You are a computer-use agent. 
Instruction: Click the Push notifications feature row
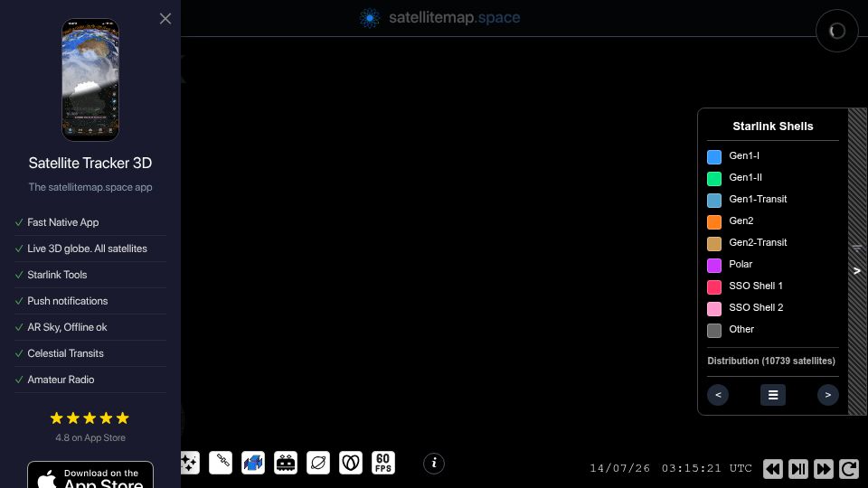(x=90, y=301)
